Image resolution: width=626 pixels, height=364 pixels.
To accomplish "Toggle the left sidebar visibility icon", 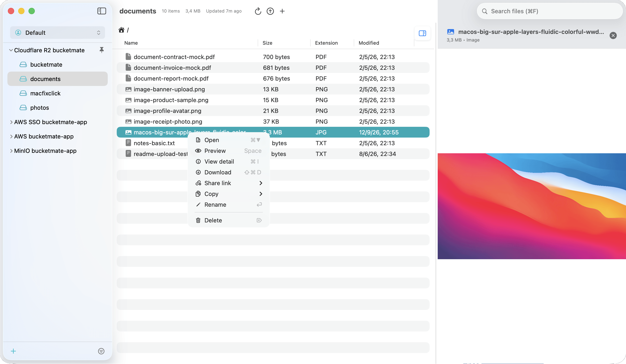I will 102,11.
